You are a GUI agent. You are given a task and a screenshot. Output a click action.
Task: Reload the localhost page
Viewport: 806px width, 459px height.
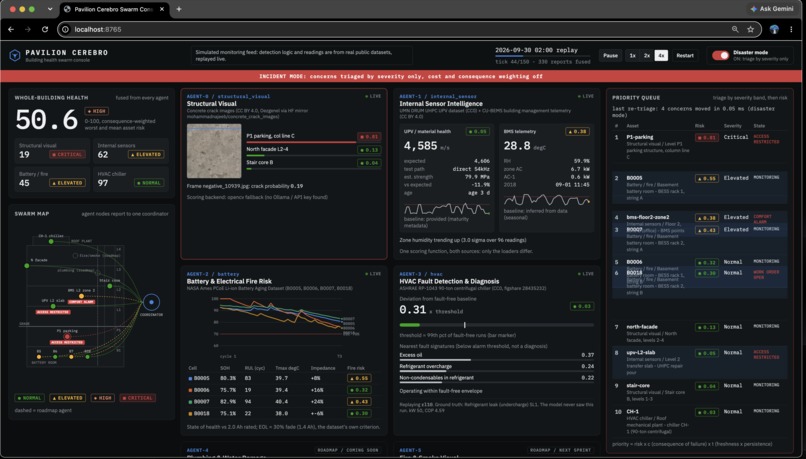pyautogui.click(x=45, y=29)
